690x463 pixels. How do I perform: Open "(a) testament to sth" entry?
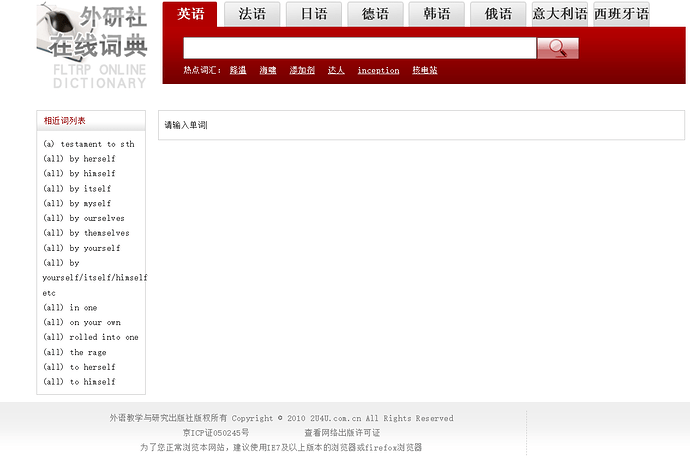coord(88,144)
